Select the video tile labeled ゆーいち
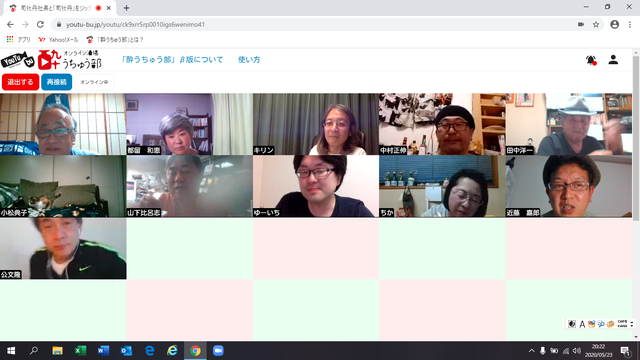Image resolution: width=640 pixels, height=360 pixels. tap(316, 186)
